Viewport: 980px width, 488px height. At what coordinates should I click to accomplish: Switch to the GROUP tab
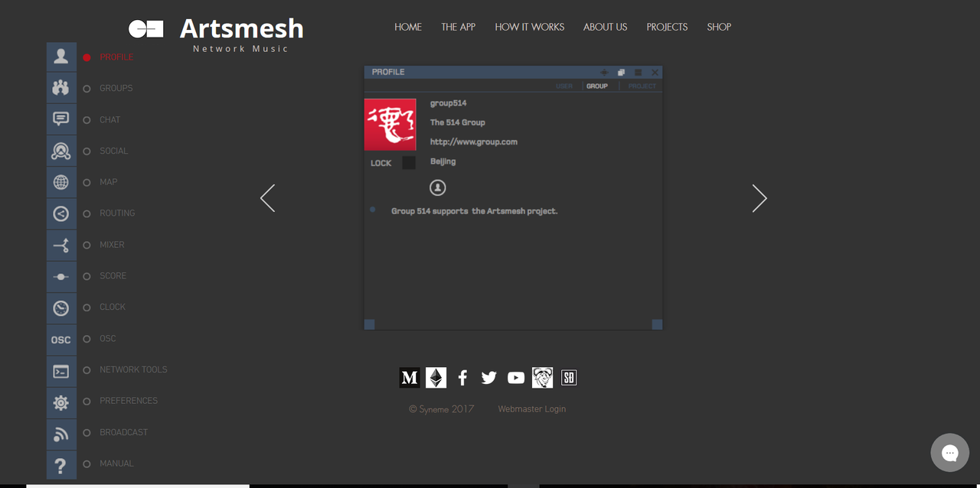click(597, 86)
